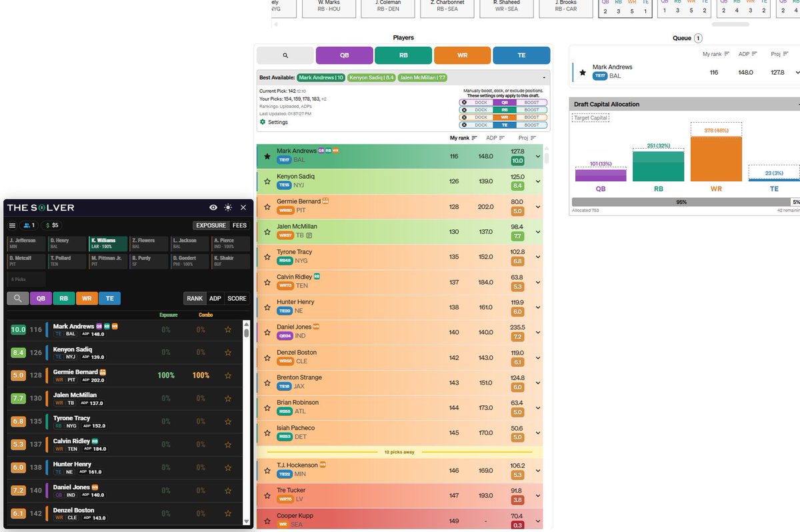Click the Kenyon Sadiq | 8.4 best-available chip

click(x=371, y=78)
